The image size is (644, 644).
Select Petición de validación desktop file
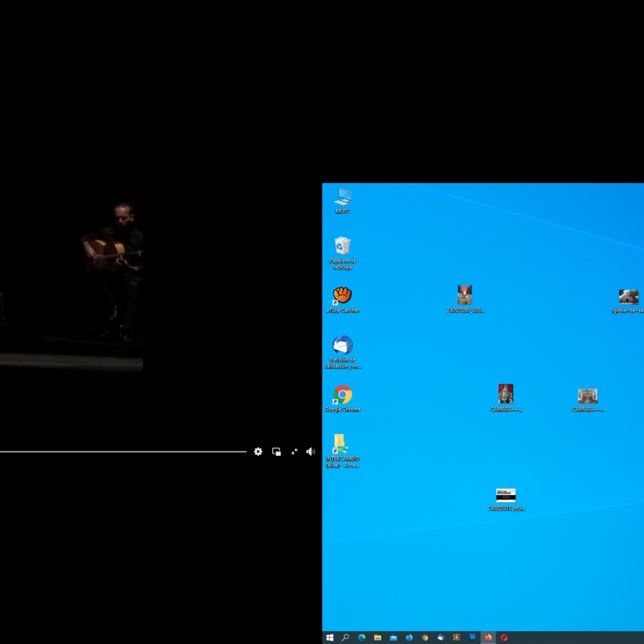343,346
